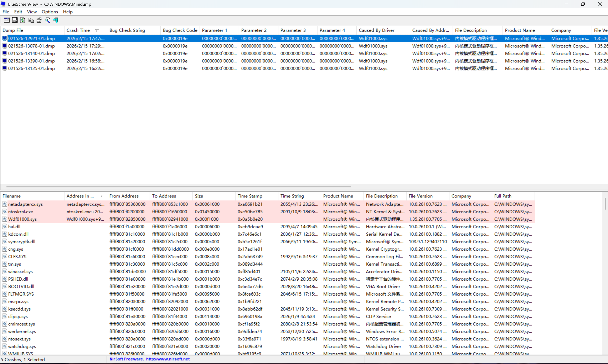Screen dimensions: 608x364
Task: Select the hal.dll file icon in lower pane
Action: tap(5, 227)
